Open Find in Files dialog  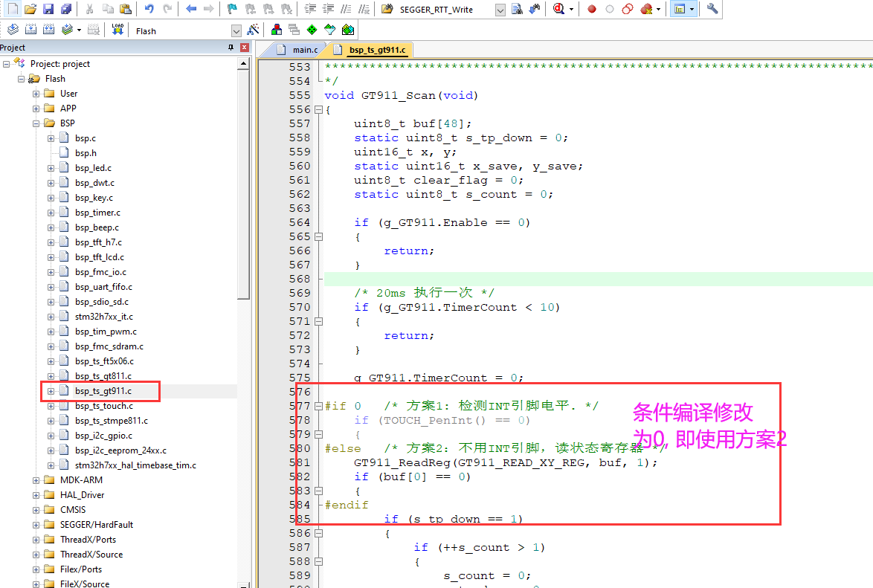coord(387,9)
